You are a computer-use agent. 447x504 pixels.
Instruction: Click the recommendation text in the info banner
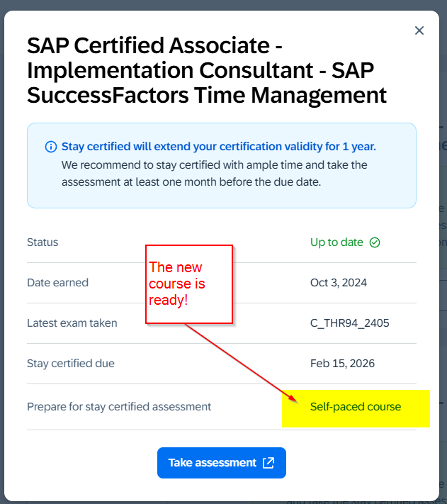click(x=214, y=174)
